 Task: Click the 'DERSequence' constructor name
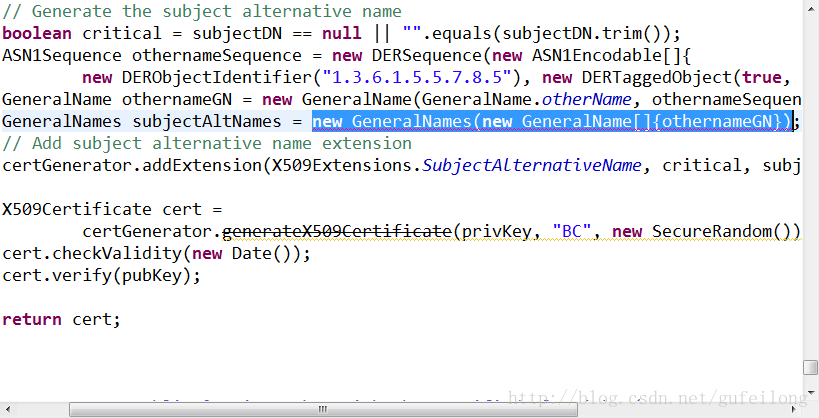click(x=426, y=55)
